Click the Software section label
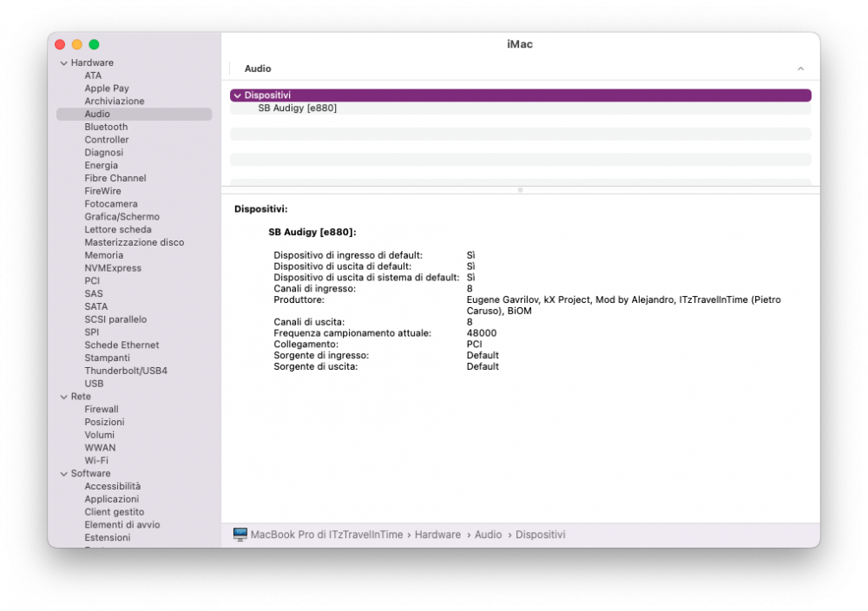 pos(91,473)
